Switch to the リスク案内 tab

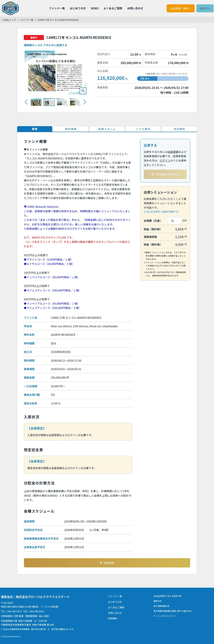(143, 129)
